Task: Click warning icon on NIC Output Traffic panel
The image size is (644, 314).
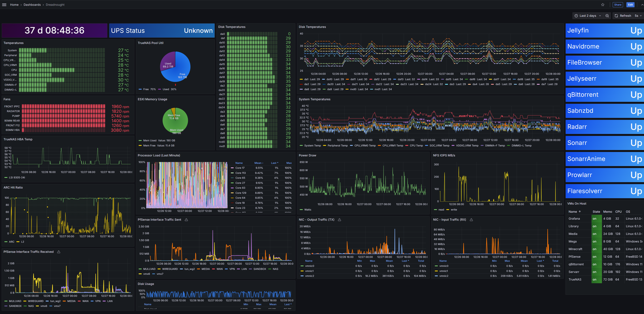Action: coord(339,220)
